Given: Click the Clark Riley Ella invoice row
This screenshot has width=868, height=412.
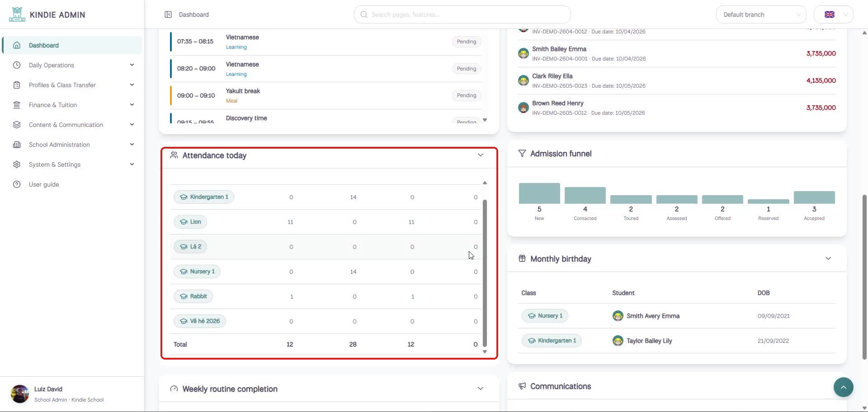Looking at the screenshot, I should click(677, 80).
